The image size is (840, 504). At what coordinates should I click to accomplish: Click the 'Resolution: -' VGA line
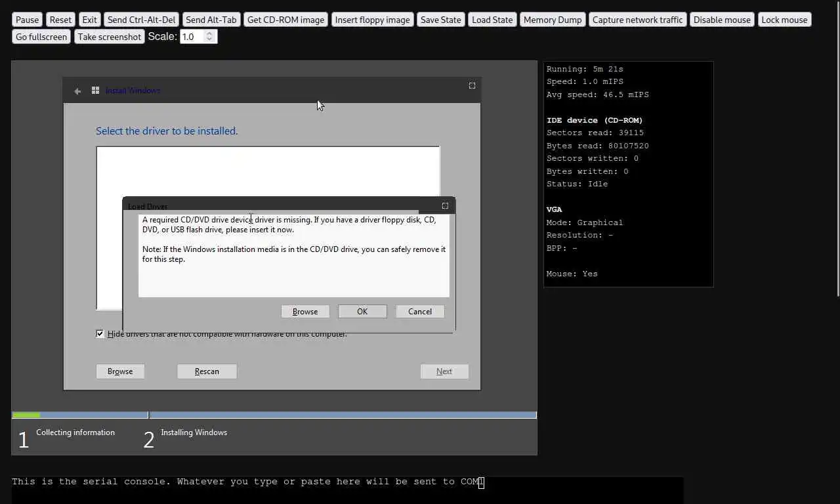[579, 235]
